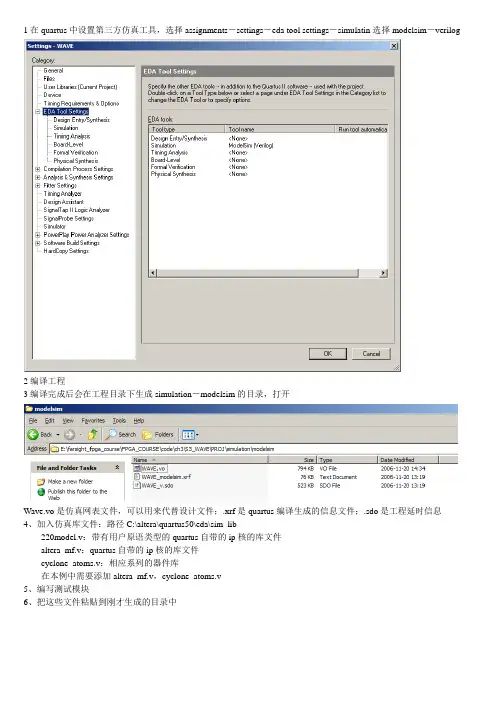Sort files by Size column header
Image resolution: width=496 pixels, height=702 pixels.
click(292, 460)
